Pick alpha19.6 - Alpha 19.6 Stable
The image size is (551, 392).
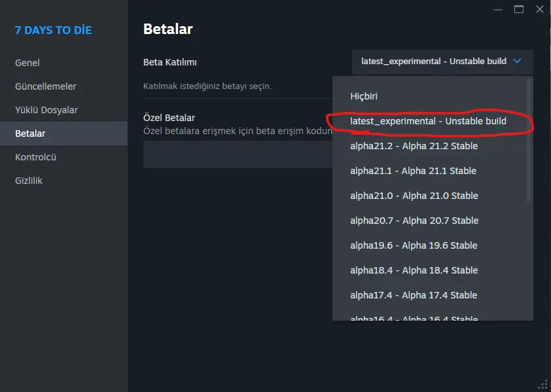429,245
